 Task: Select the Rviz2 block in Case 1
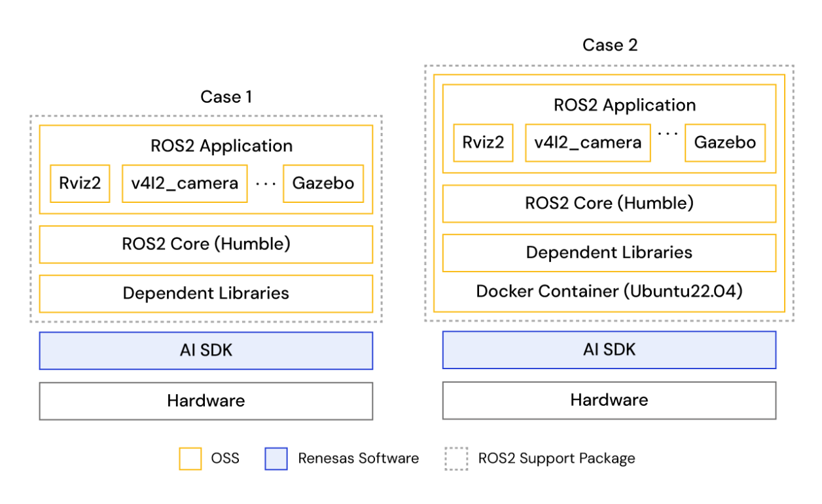coord(79,184)
